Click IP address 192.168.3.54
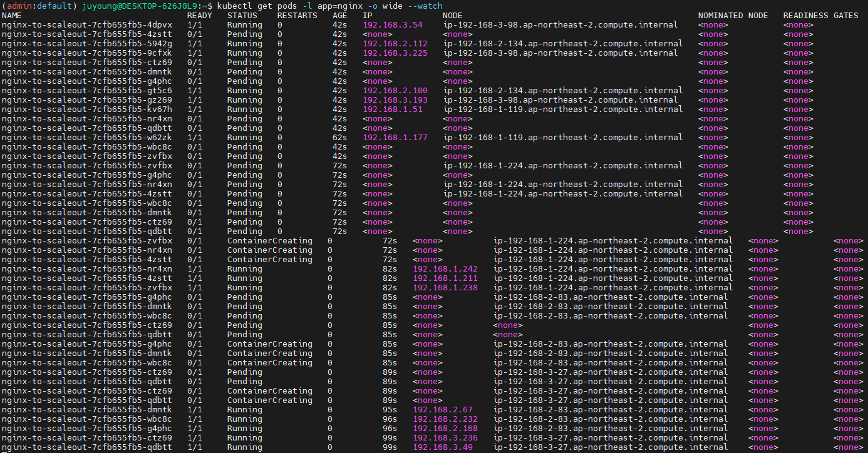This screenshot has width=868, height=453. tap(393, 25)
